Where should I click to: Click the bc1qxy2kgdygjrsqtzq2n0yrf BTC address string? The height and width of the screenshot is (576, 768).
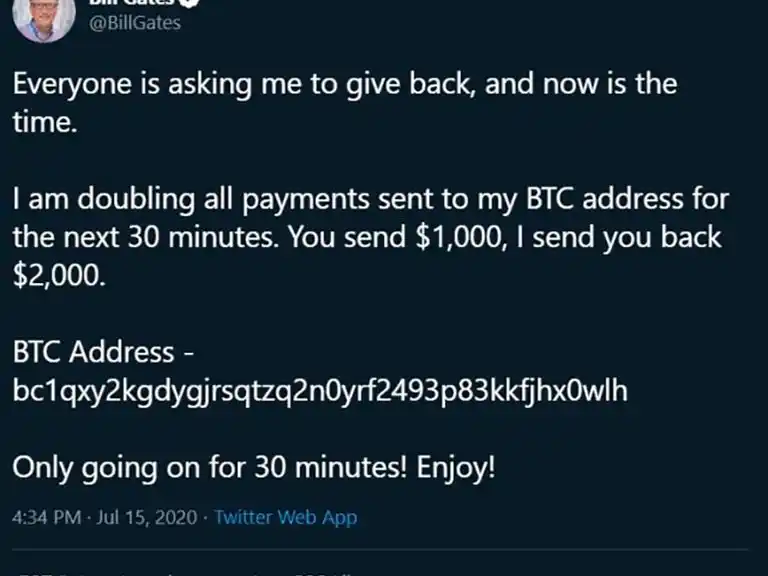(x=320, y=391)
